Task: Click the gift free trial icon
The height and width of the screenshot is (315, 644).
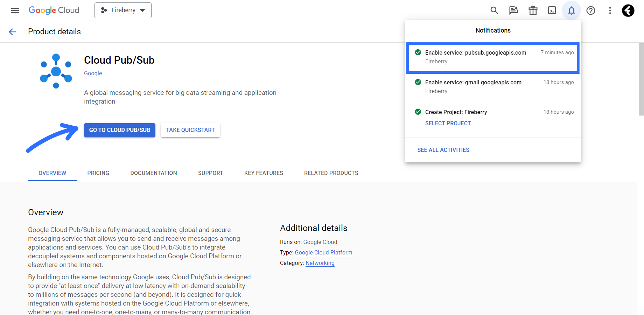Action: [x=533, y=10]
